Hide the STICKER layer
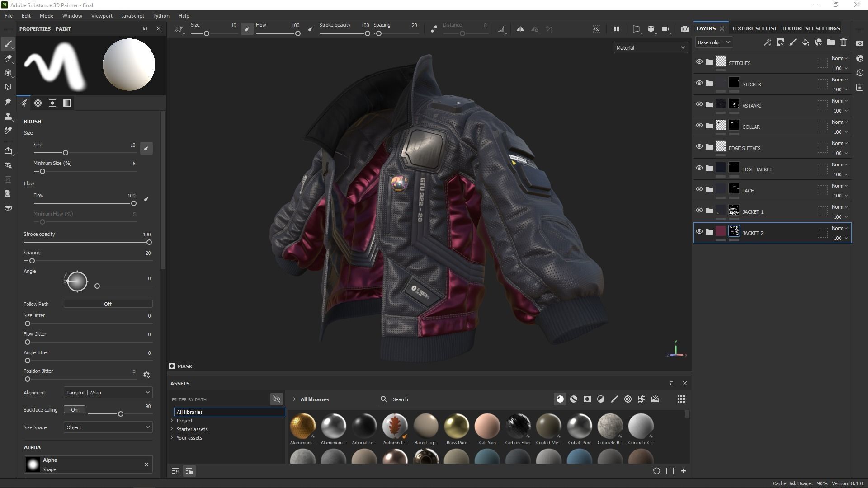 (699, 83)
